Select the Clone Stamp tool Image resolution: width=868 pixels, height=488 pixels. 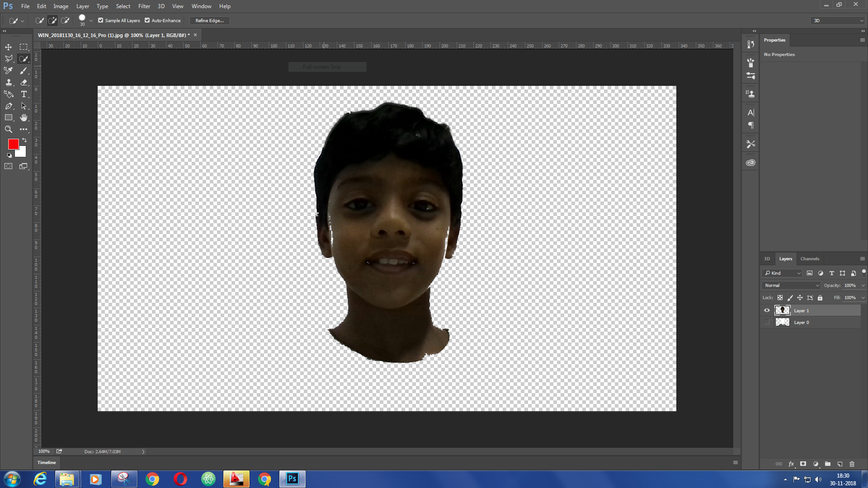click(9, 82)
